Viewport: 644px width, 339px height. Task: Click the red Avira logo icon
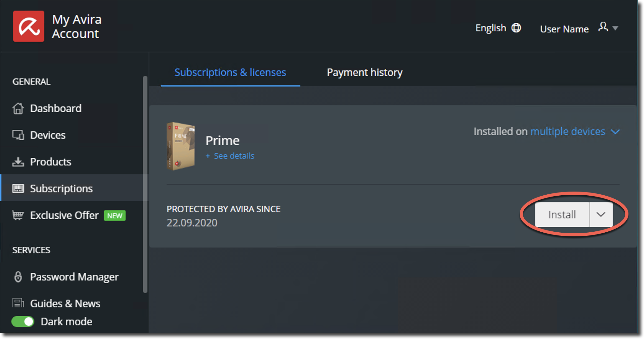(29, 26)
